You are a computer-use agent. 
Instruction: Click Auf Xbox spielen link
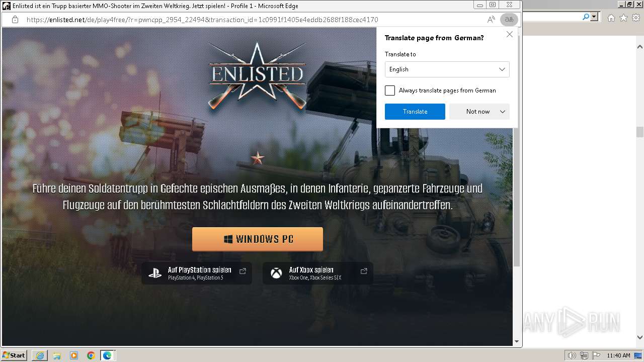(318, 274)
